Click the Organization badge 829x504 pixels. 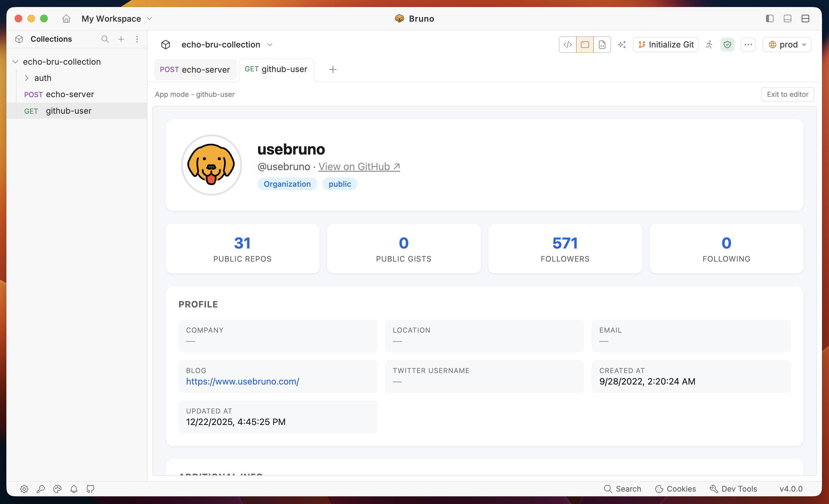point(287,184)
